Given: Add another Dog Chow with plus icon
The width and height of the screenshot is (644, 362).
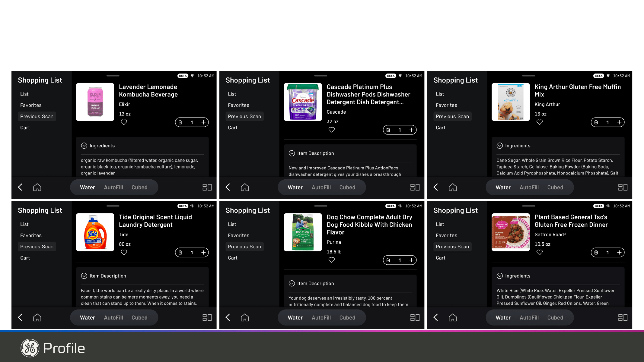Looking at the screenshot, I should 411,260.
